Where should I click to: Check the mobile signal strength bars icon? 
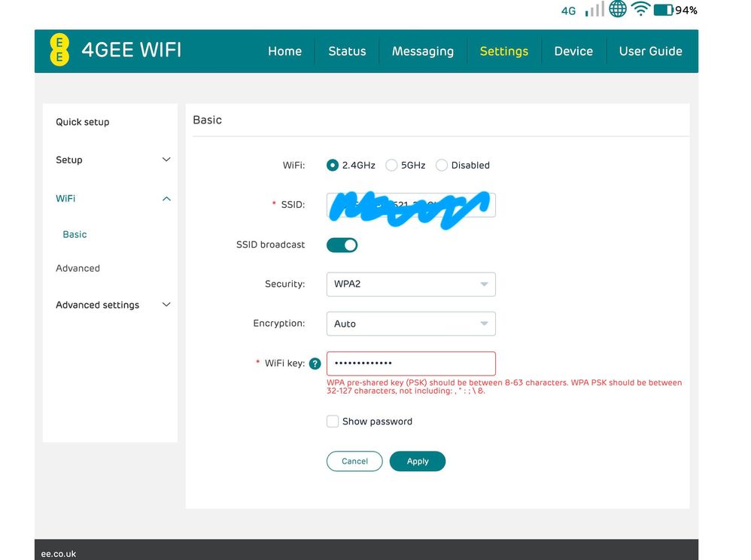[594, 10]
